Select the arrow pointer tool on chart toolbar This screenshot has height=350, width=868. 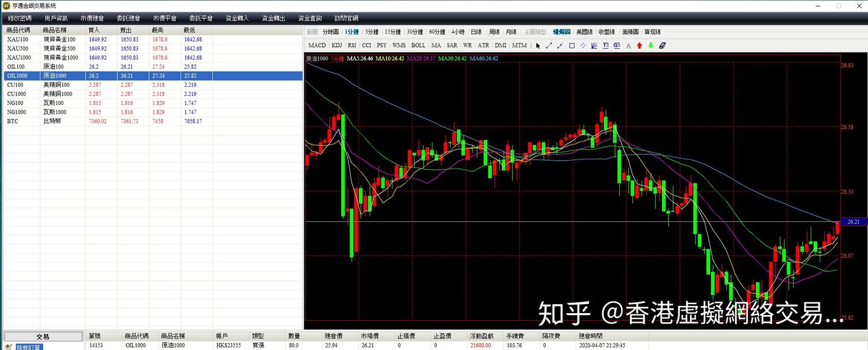point(537,45)
